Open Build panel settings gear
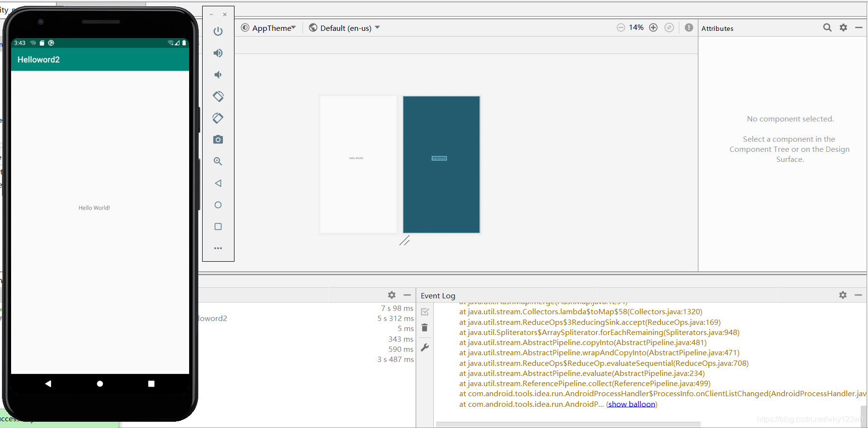 point(392,295)
